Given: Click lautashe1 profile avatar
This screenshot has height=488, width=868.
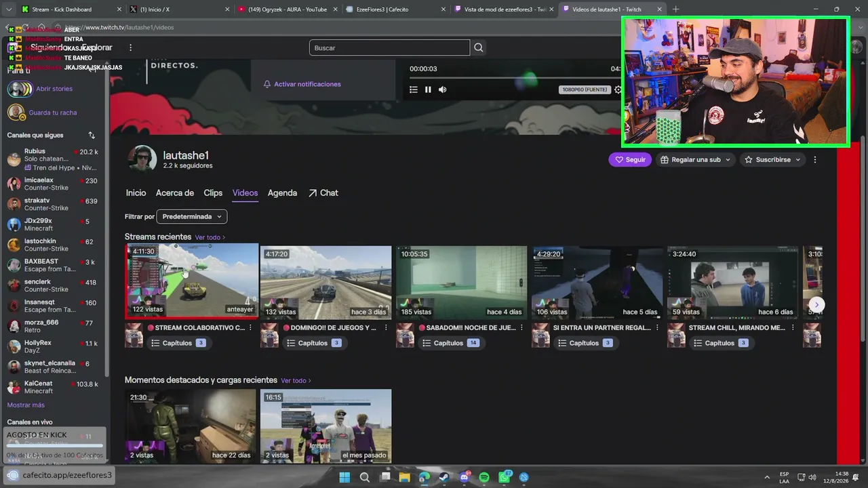Looking at the screenshot, I should pos(142,159).
